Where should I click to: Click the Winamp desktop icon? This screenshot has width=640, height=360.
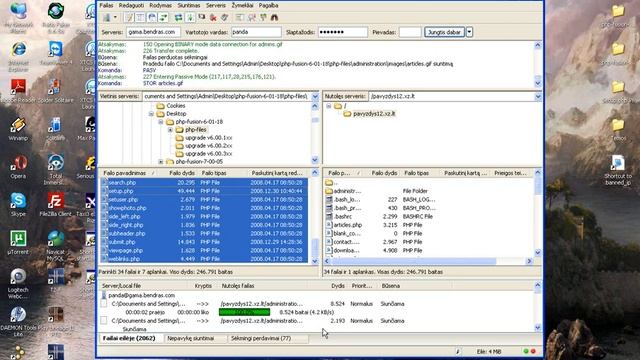(x=18, y=129)
